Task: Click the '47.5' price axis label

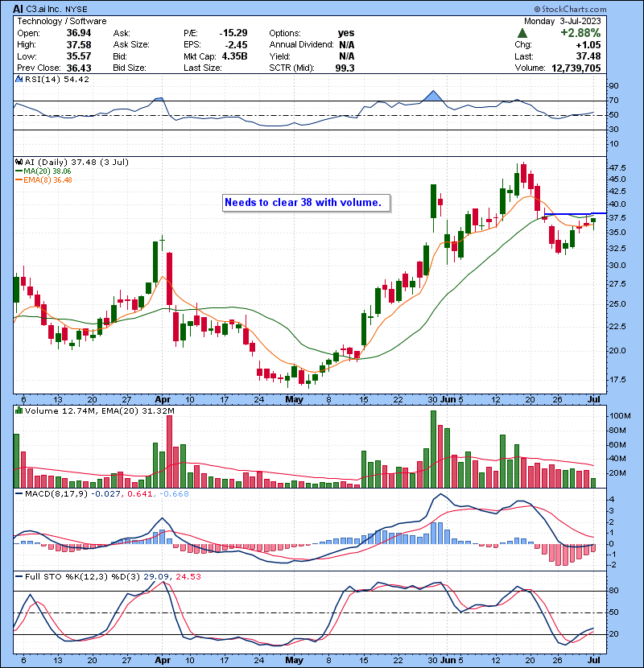Action: (x=617, y=168)
